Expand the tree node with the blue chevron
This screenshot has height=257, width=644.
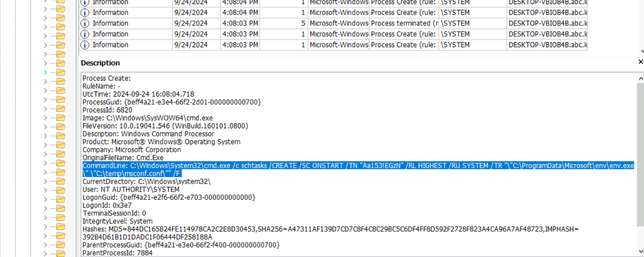coord(45,73)
